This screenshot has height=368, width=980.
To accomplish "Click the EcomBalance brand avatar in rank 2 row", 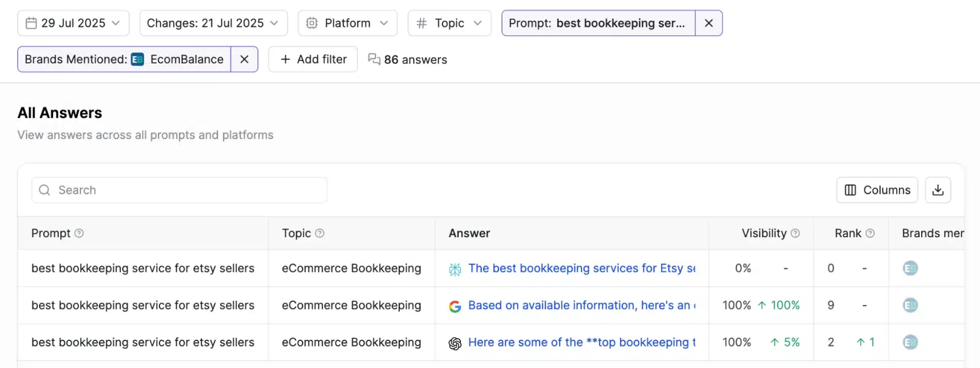I will [910, 343].
